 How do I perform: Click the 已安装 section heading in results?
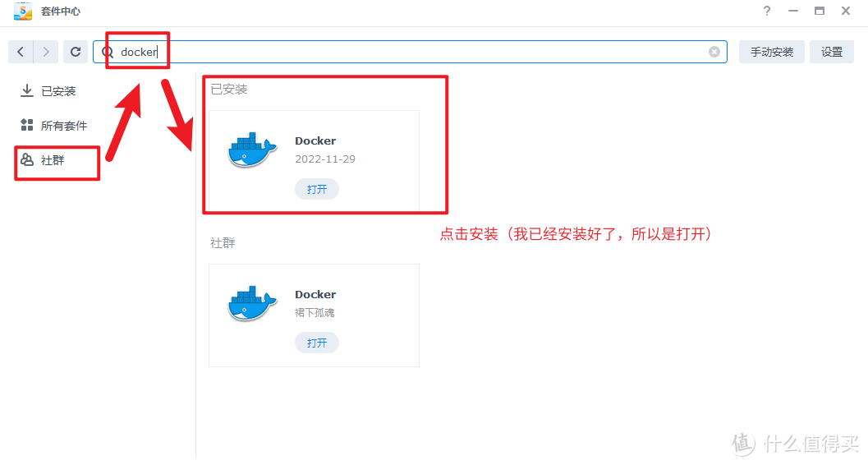228,89
